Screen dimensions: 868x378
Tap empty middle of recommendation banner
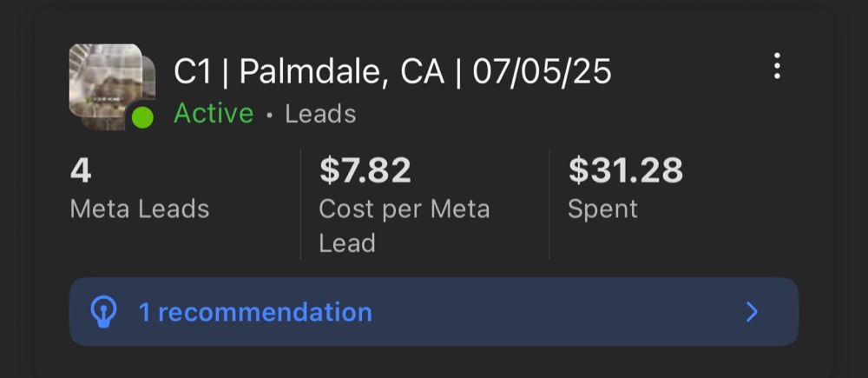click(x=554, y=312)
